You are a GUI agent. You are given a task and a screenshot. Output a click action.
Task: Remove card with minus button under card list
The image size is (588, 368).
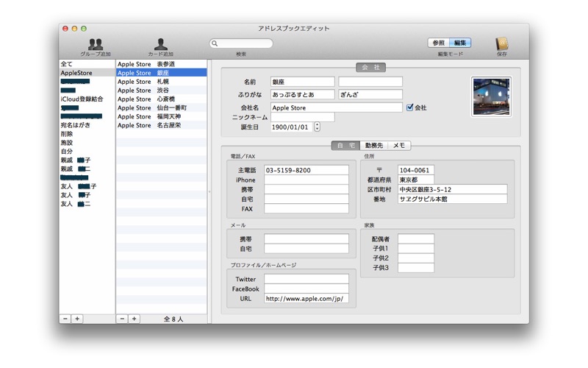[122, 319]
